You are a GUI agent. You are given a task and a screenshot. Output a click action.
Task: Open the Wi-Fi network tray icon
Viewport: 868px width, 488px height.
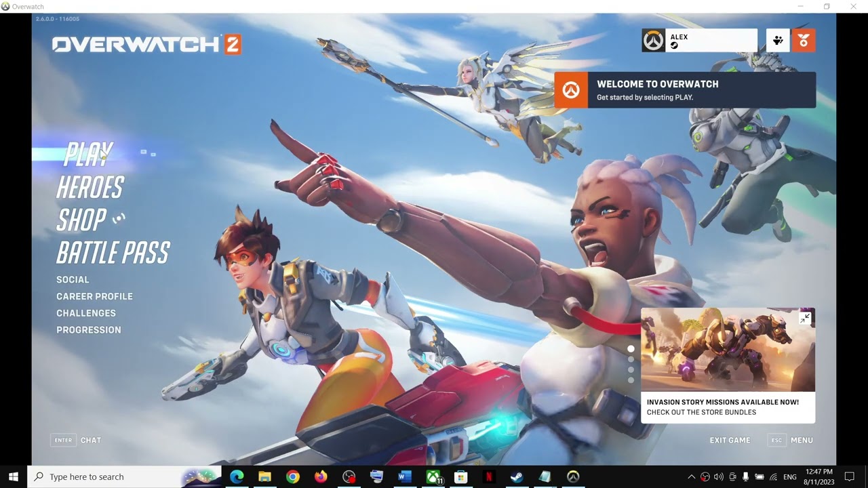coord(773,477)
